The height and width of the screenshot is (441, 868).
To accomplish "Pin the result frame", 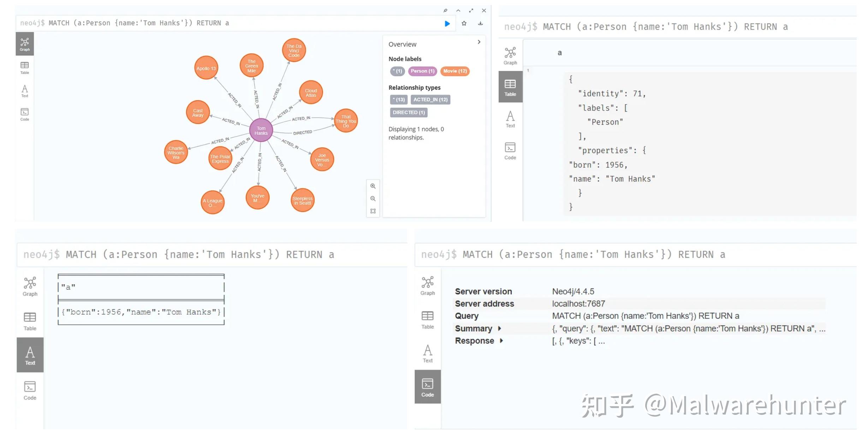I will (x=445, y=11).
